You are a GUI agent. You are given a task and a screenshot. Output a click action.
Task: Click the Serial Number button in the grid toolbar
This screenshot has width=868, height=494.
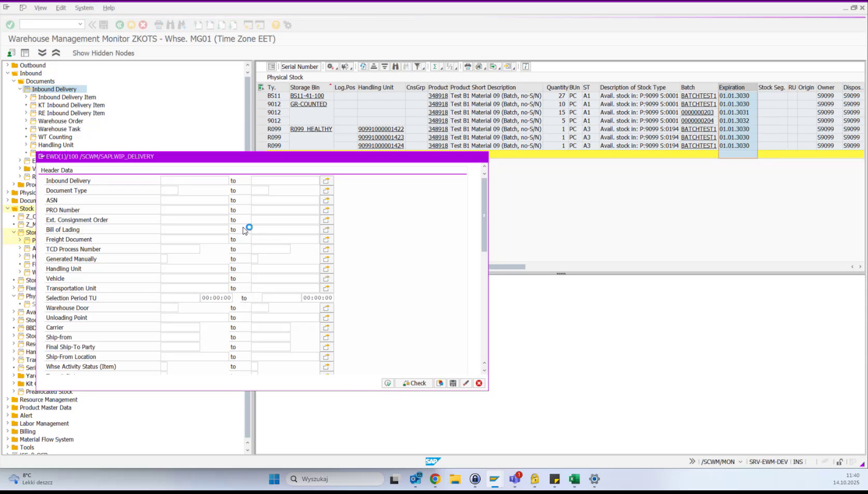[x=300, y=66]
